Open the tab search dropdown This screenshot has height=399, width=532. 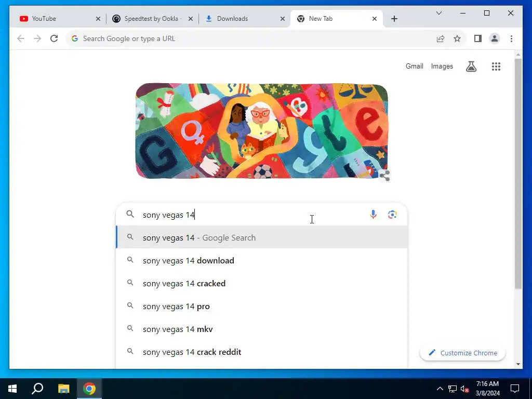(438, 13)
